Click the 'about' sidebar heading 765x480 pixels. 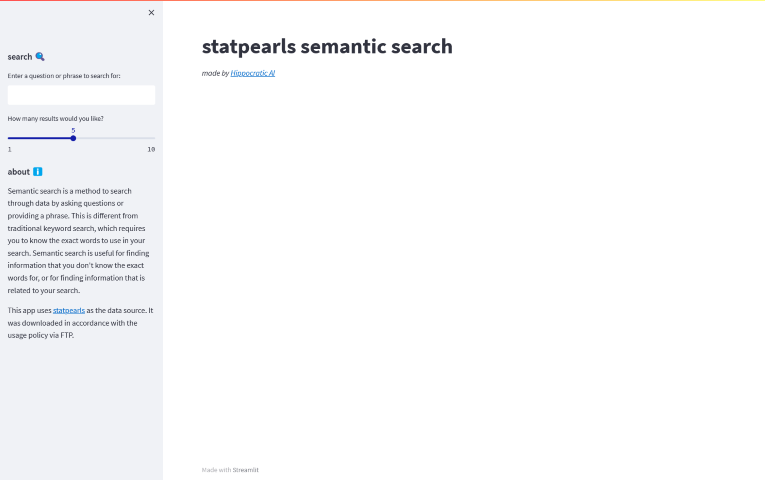click(x=19, y=171)
